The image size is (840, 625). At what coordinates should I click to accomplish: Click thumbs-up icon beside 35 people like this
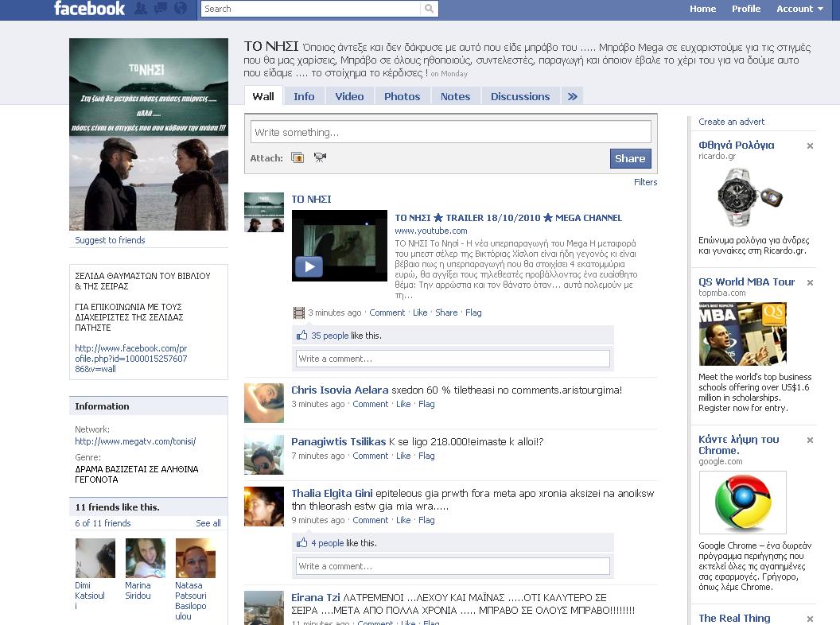click(301, 336)
